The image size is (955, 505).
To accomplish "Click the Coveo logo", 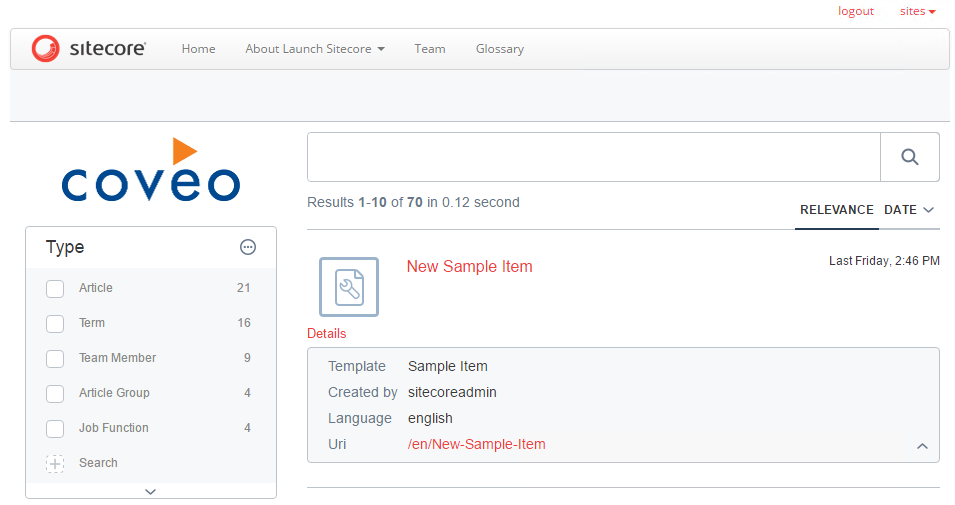I will tap(150, 169).
